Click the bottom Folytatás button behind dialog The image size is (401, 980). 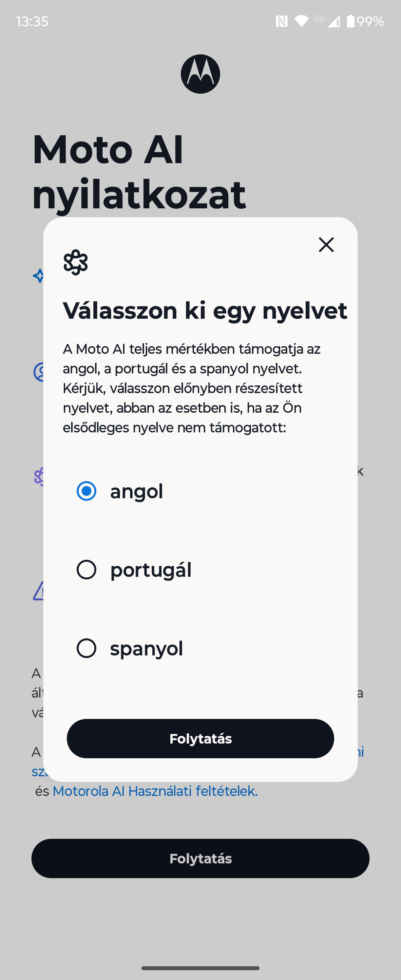point(200,858)
